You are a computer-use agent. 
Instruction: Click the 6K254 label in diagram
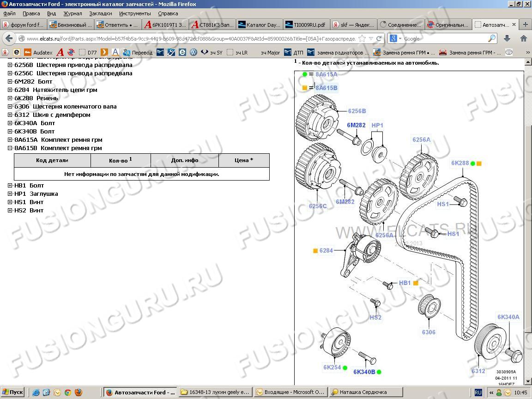click(332, 367)
